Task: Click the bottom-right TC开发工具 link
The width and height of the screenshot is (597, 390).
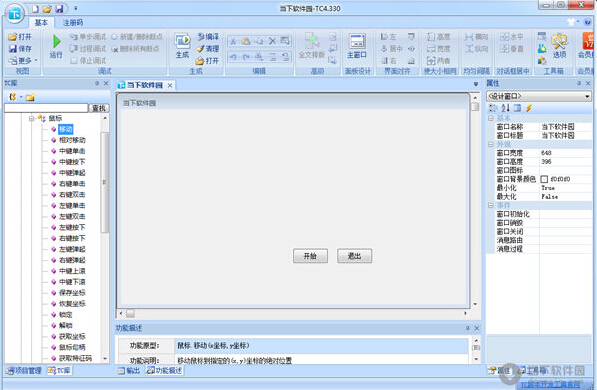Action: 551,385
